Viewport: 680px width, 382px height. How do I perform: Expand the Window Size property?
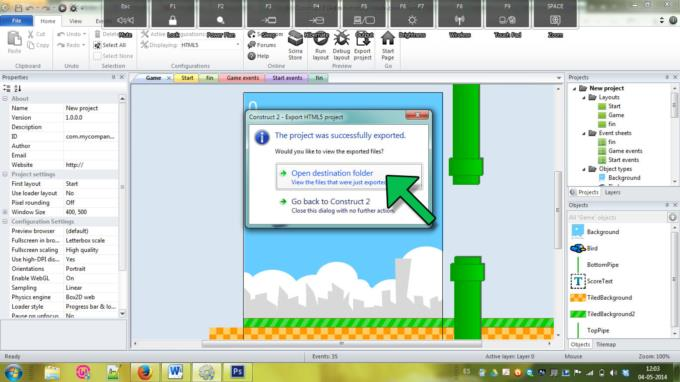click(x=5, y=212)
